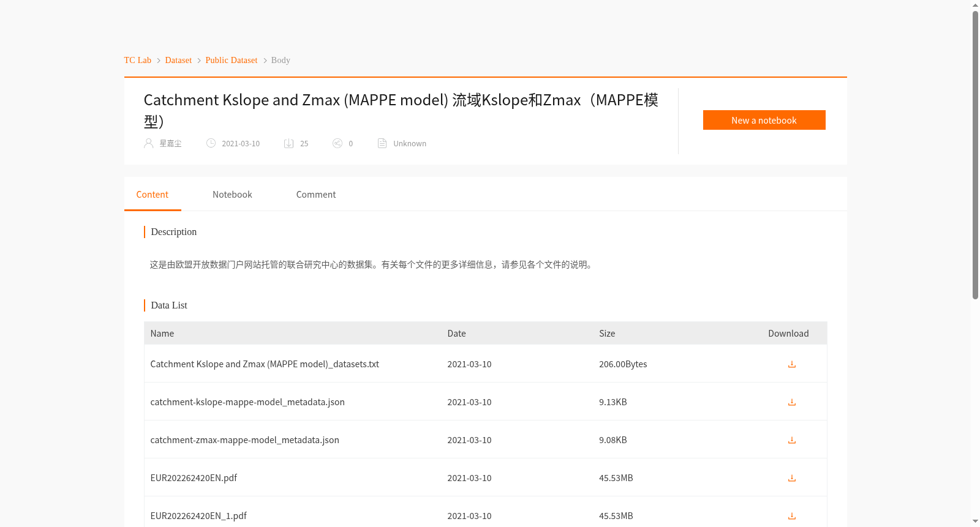Image resolution: width=980 pixels, height=527 pixels.
Task: Select file name Catchment Kslope and Zmax (MAPPE model)_datasets.txt
Action: tap(265, 364)
